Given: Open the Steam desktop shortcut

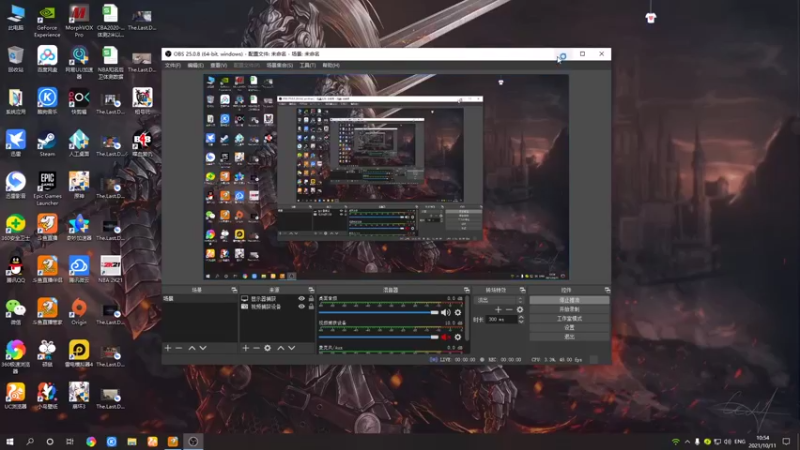Looking at the screenshot, I should [47, 143].
